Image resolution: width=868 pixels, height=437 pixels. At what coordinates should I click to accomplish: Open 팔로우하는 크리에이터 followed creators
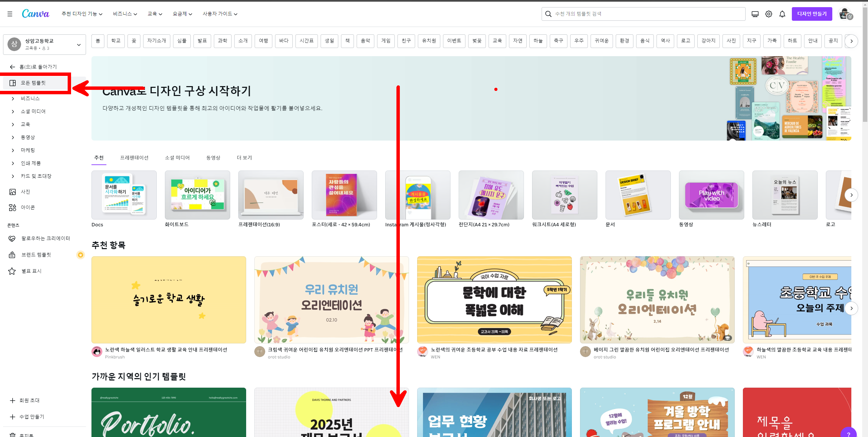[x=46, y=238]
